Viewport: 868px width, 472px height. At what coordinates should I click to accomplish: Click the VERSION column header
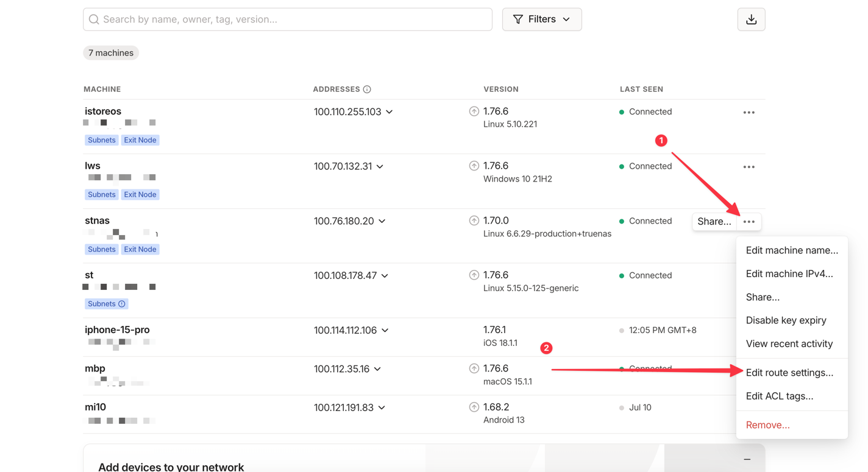(501, 90)
